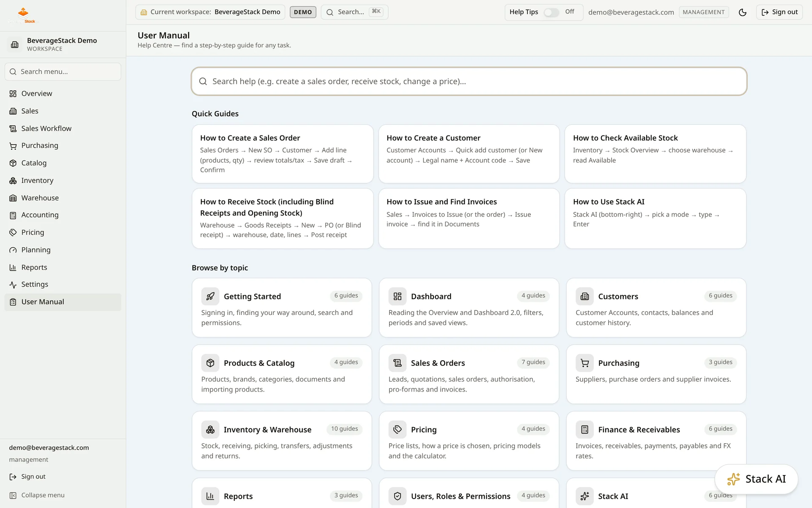Open Users, Roles & Permissions shield icon
Viewport: 812px width, 508px height.
coord(398,496)
